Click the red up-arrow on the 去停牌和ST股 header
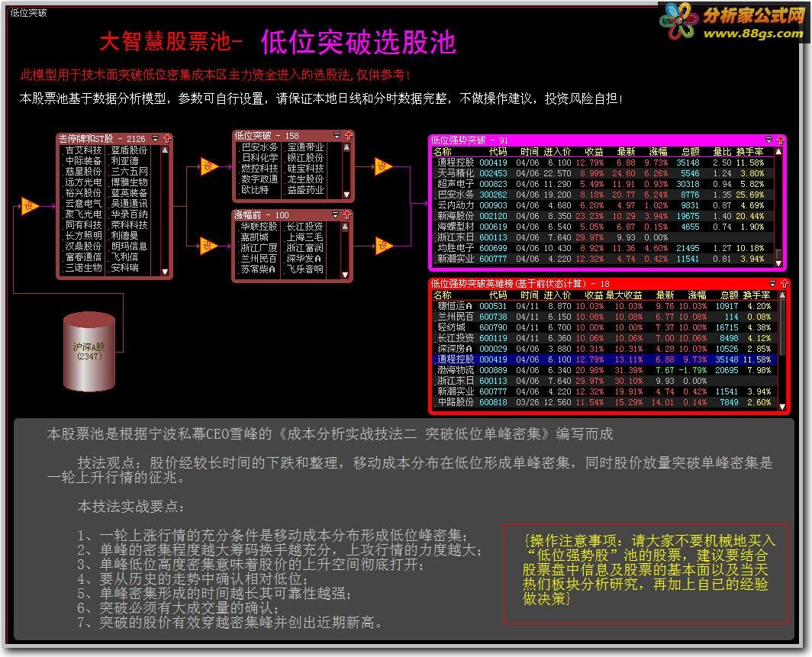Screen dimensions: 812x657 click(x=166, y=139)
